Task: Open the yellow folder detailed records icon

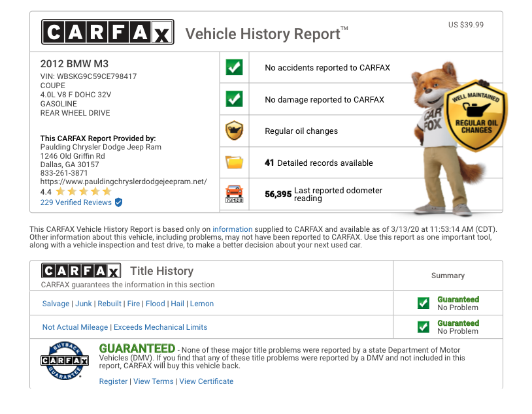Action: coord(234,162)
